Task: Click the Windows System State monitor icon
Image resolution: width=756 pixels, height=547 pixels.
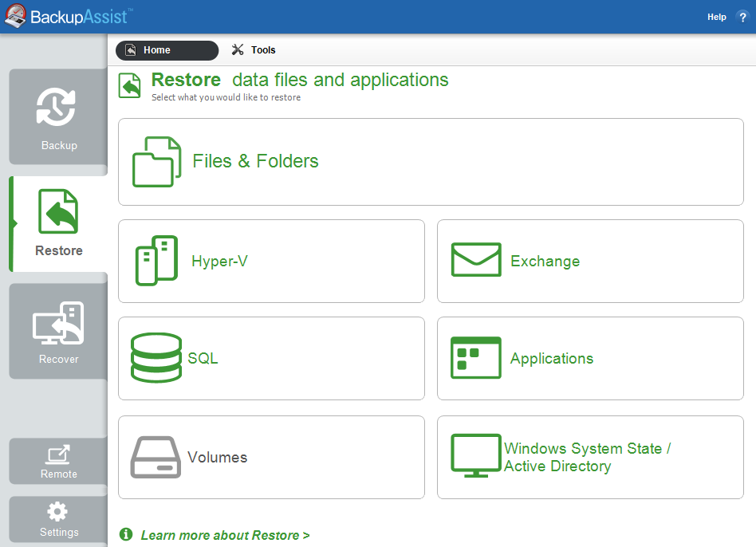Action: [x=476, y=455]
